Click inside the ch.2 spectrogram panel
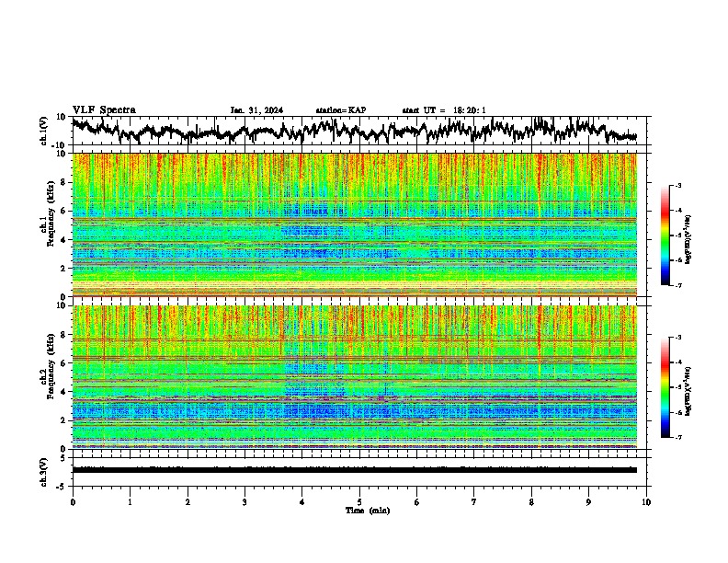The height and width of the screenshot is (563, 728). [354, 377]
